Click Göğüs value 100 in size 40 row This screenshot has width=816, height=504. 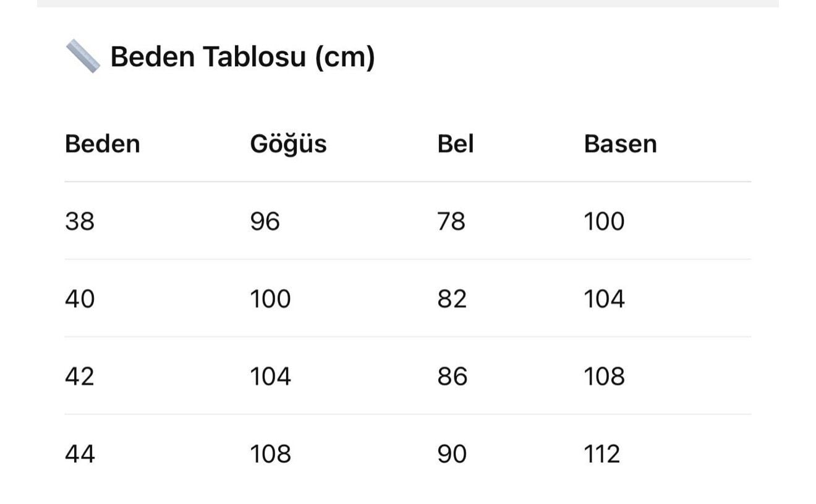coord(270,299)
